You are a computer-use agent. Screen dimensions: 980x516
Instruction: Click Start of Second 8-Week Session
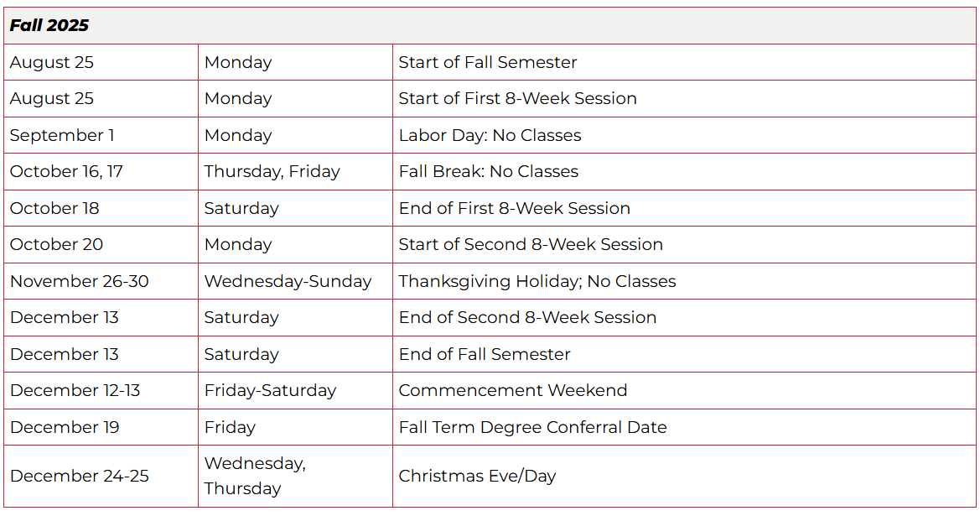531,244
